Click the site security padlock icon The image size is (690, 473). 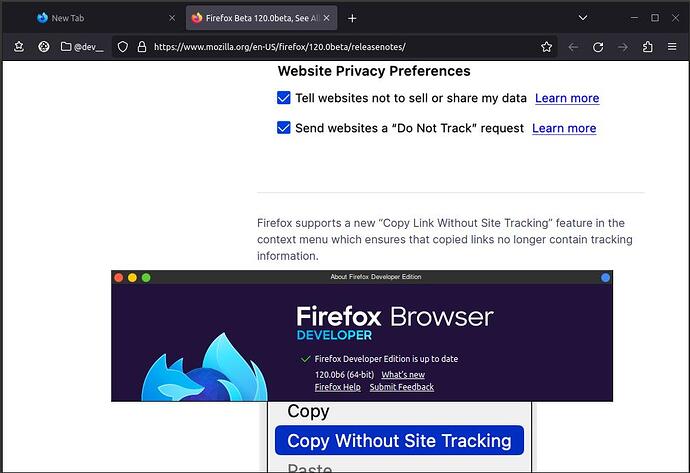[142, 47]
